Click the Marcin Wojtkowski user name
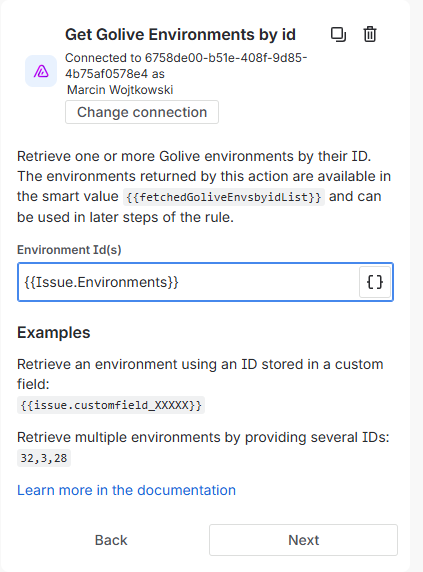This screenshot has width=423, height=572. pyautogui.click(x=120, y=90)
